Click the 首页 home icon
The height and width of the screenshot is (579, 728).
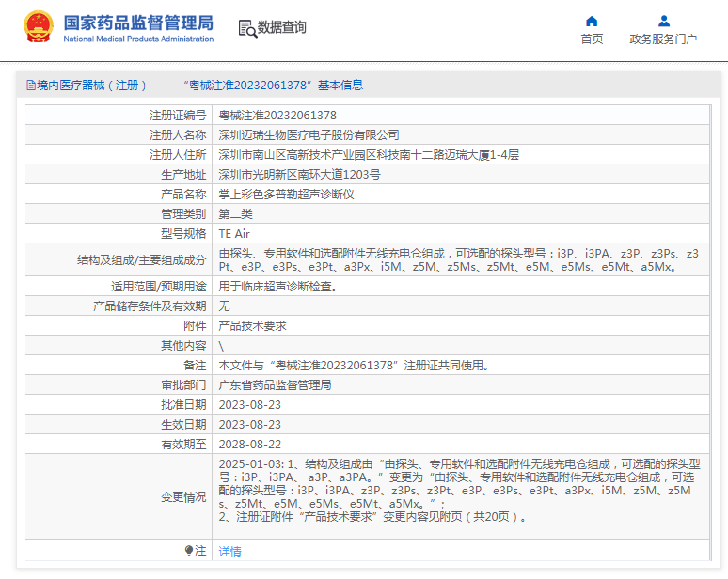click(x=592, y=21)
